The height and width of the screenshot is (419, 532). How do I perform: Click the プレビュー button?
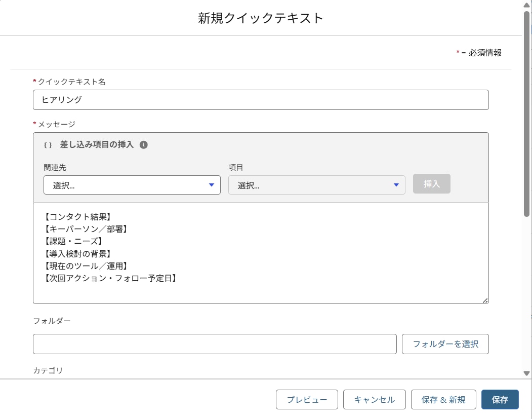(x=307, y=399)
